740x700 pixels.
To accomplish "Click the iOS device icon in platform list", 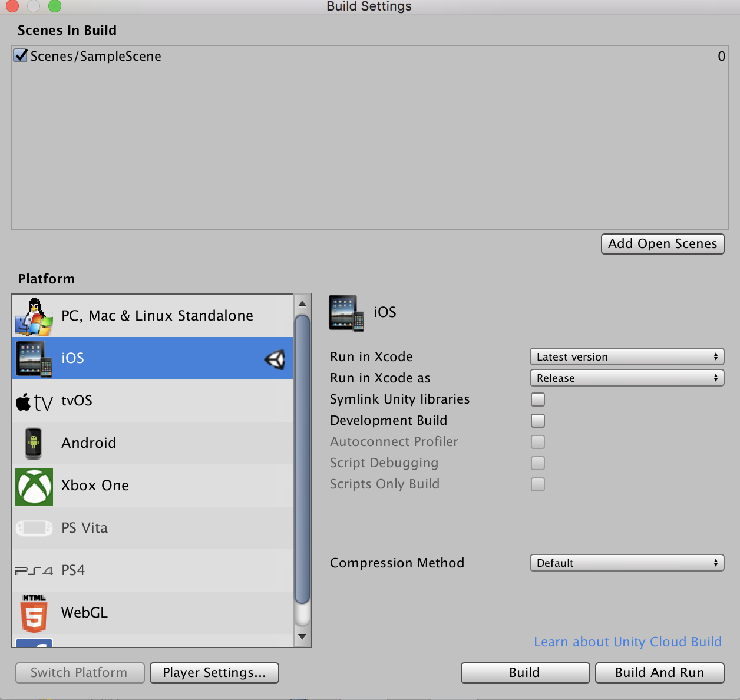I will tap(34, 359).
